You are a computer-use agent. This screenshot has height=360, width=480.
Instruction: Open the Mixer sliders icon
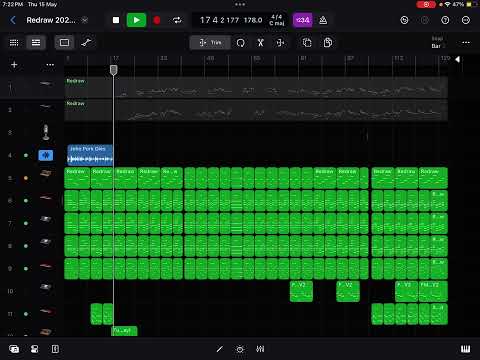click(260, 349)
